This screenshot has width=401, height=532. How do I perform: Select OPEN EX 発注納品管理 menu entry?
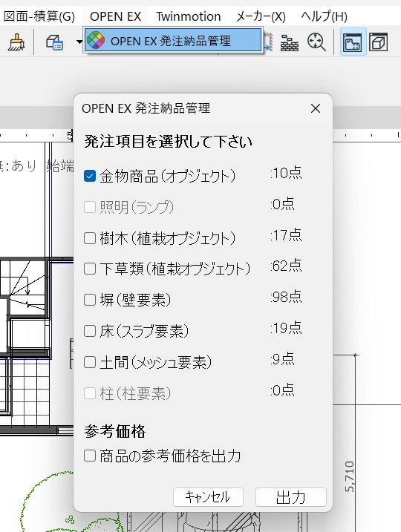(173, 41)
